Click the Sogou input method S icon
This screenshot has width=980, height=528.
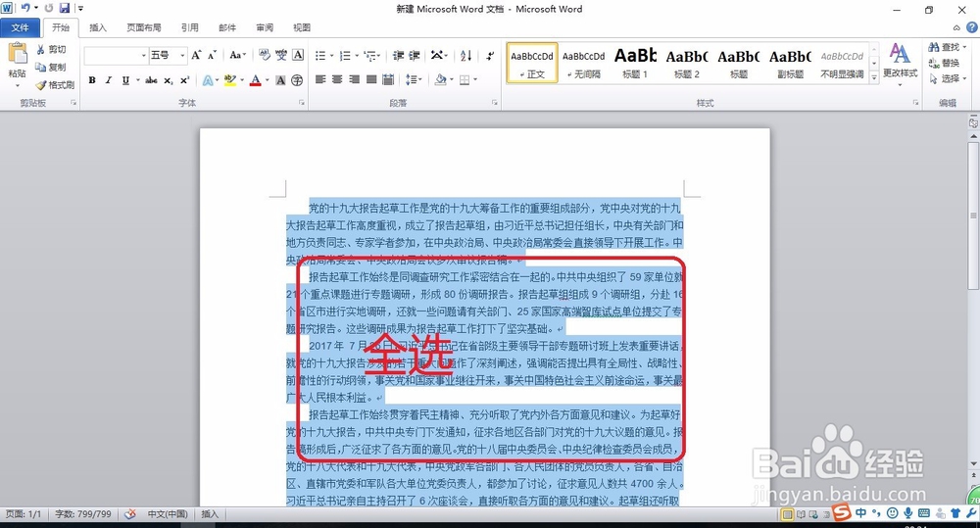[x=842, y=512]
